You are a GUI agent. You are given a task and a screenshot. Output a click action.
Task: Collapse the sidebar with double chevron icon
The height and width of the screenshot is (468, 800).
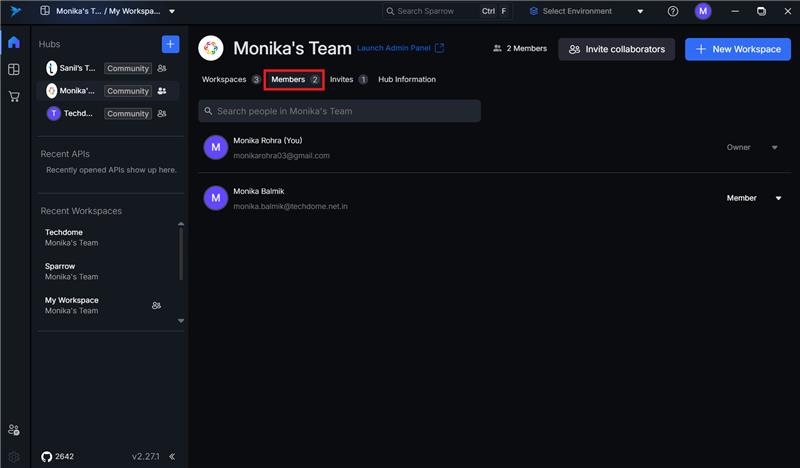pyautogui.click(x=172, y=457)
